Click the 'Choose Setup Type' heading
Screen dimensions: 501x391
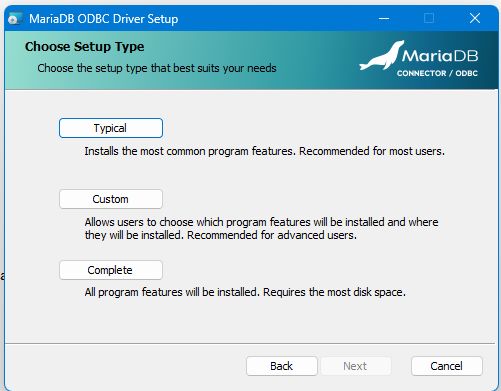click(85, 47)
